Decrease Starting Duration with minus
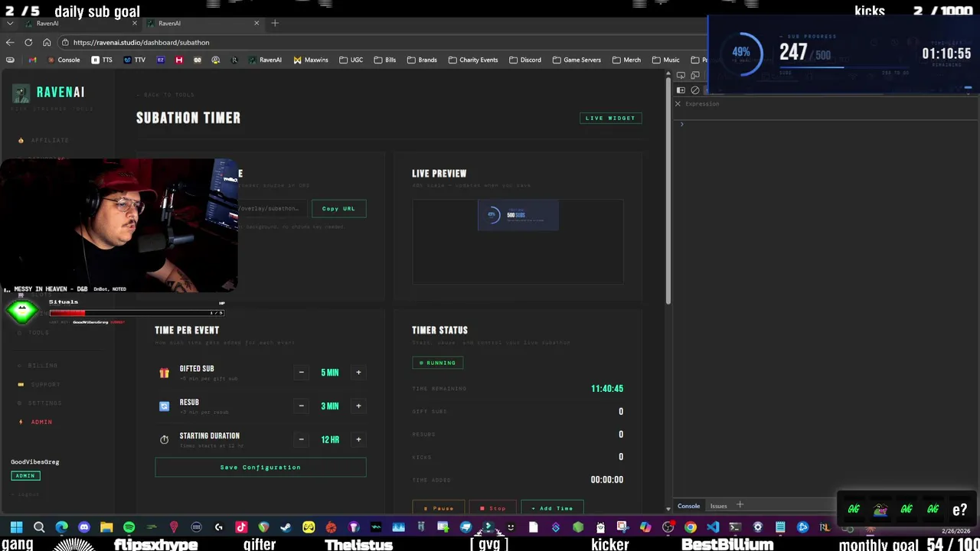This screenshot has width=980, height=551. tap(301, 439)
